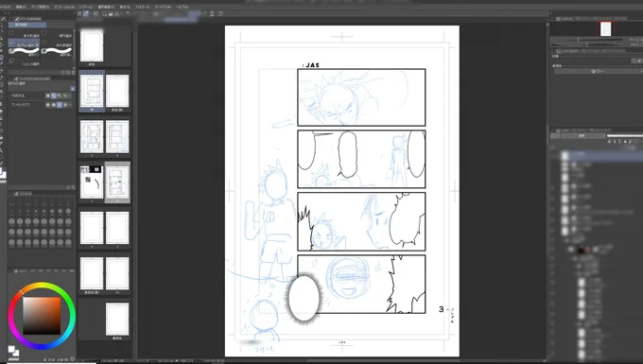
Task: Set anti-aliasing to Middle (highlighted)
Action: tap(60, 105)
